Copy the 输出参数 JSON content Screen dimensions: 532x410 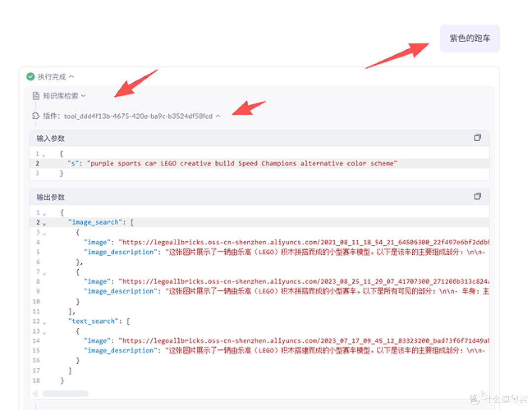[x=477, y=196]
